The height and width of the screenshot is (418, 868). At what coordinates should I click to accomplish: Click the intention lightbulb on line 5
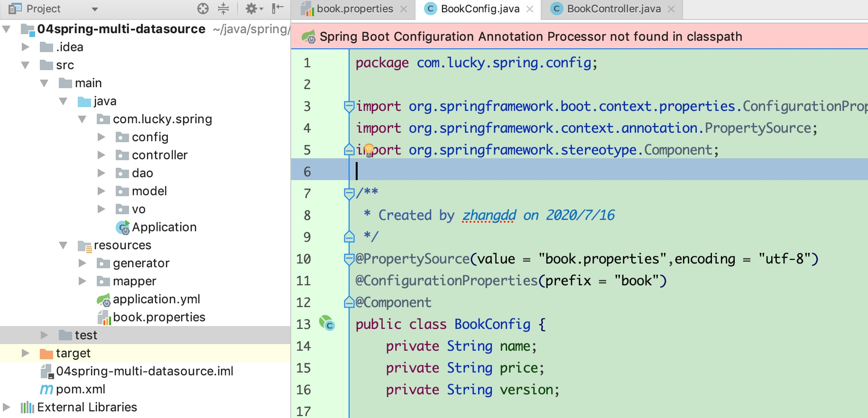click(x=369, y=150)
